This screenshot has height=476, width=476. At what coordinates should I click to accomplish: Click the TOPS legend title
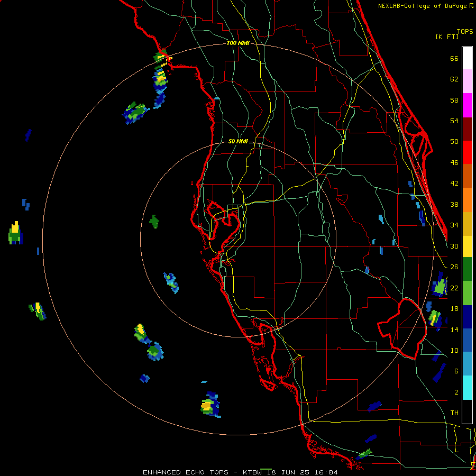(465, 31)
